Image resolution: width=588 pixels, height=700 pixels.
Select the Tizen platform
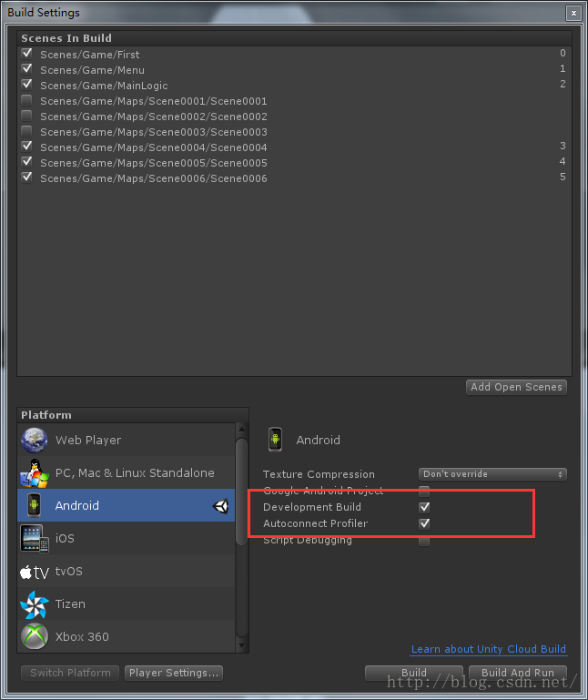[126, 604]
